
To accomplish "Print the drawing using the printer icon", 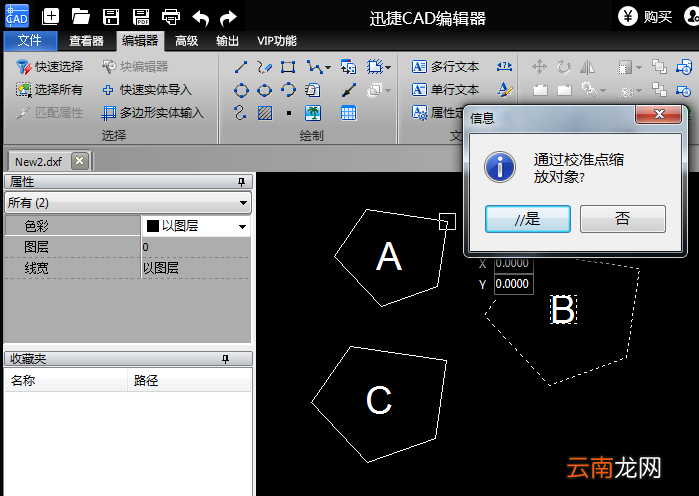I will [171, 17].
